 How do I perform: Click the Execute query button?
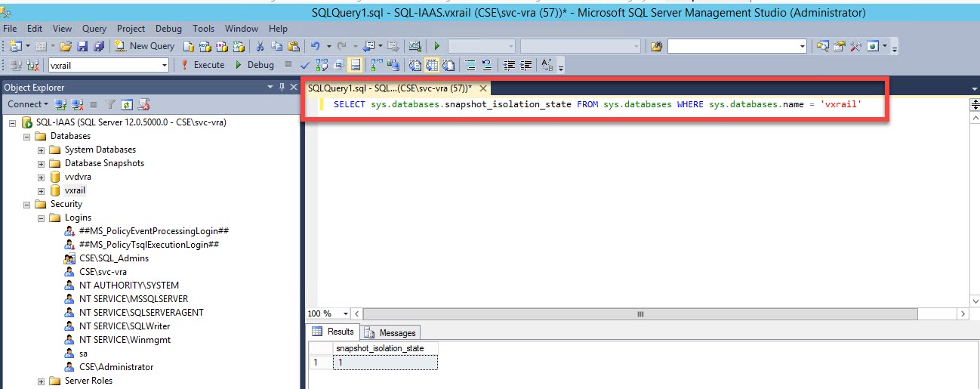tap(202, 65)
